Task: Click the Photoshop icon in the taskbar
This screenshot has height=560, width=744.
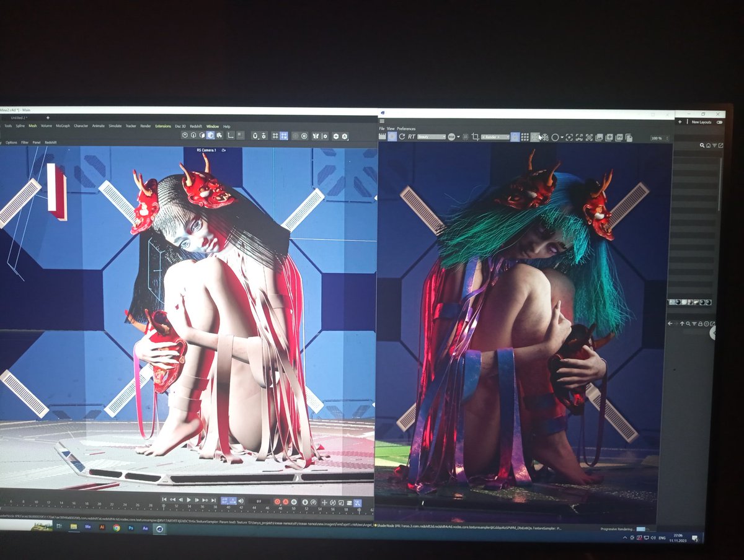Action: pyautogui.click(x=131, y=528)
